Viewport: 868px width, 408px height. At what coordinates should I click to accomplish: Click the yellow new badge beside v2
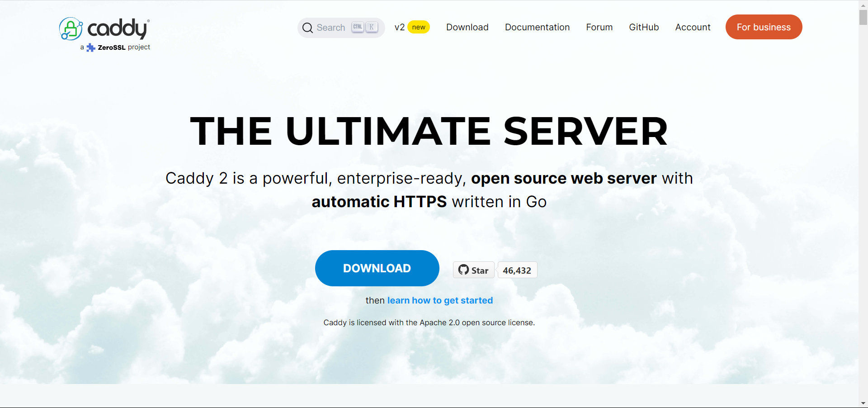point(419,27)
